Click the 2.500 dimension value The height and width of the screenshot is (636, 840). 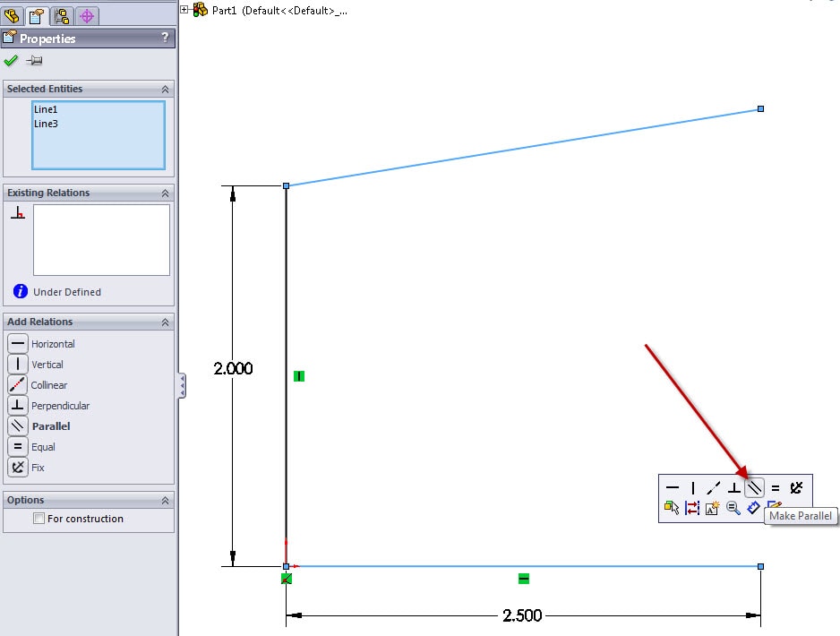(520, 616)
